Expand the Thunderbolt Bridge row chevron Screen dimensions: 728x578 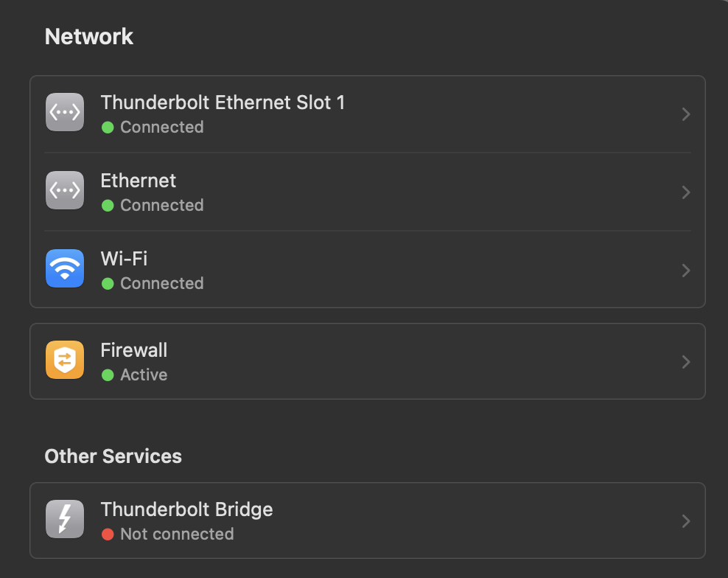686,521
